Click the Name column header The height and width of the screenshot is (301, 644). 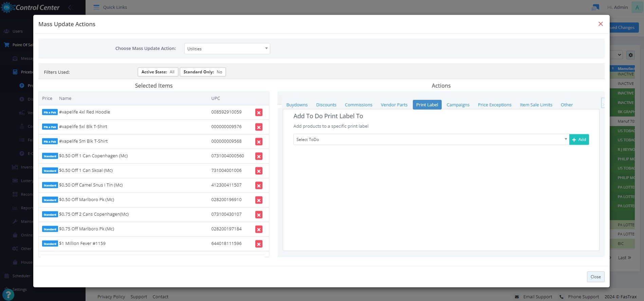(65, 98)
